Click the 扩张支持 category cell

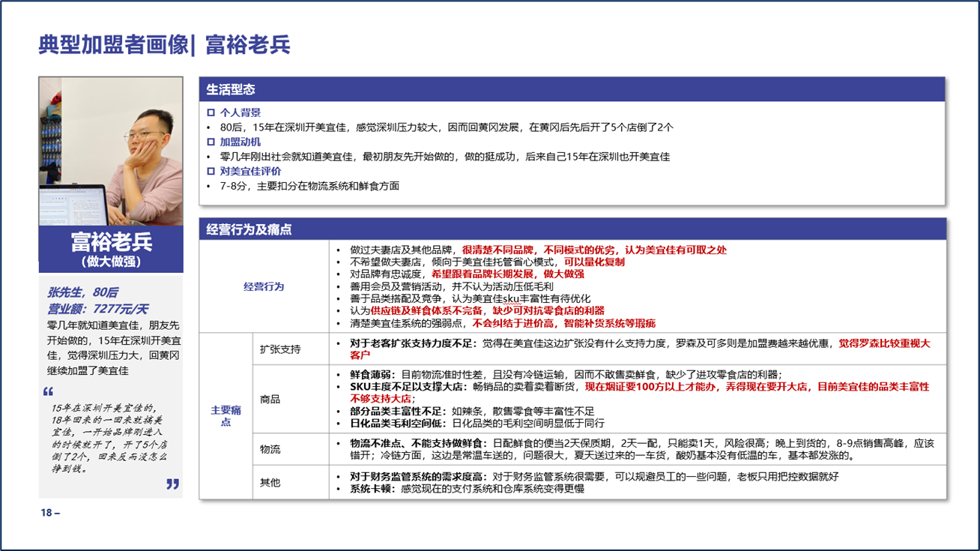click(291, 350)
